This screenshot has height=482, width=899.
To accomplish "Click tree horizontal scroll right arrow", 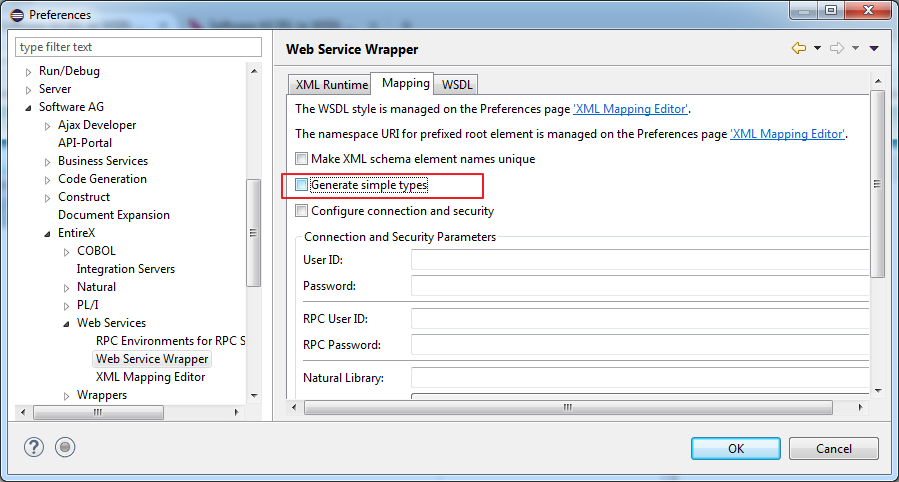I will [236, 412].
